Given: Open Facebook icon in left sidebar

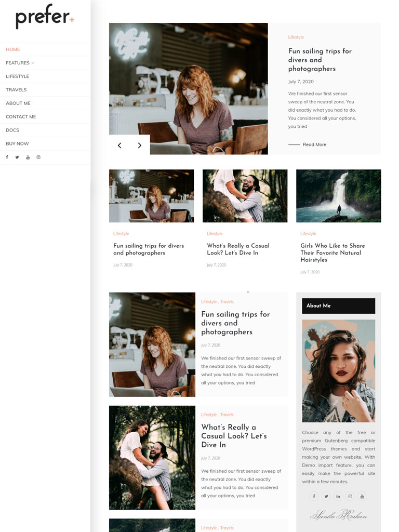Looking at the screenshot, I should click(7, 157).
